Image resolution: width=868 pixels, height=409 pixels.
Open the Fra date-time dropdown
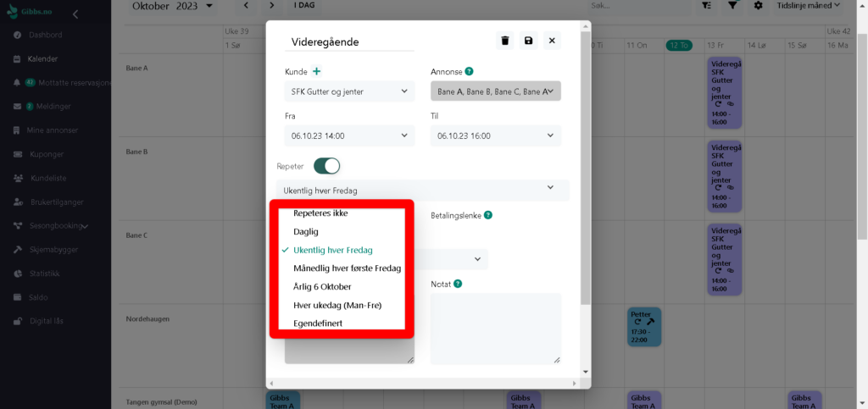(349, 135)
